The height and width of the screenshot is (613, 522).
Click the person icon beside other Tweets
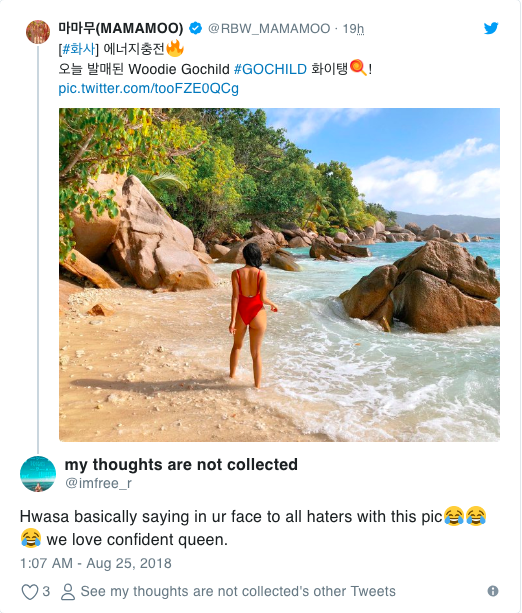[68, 591]
